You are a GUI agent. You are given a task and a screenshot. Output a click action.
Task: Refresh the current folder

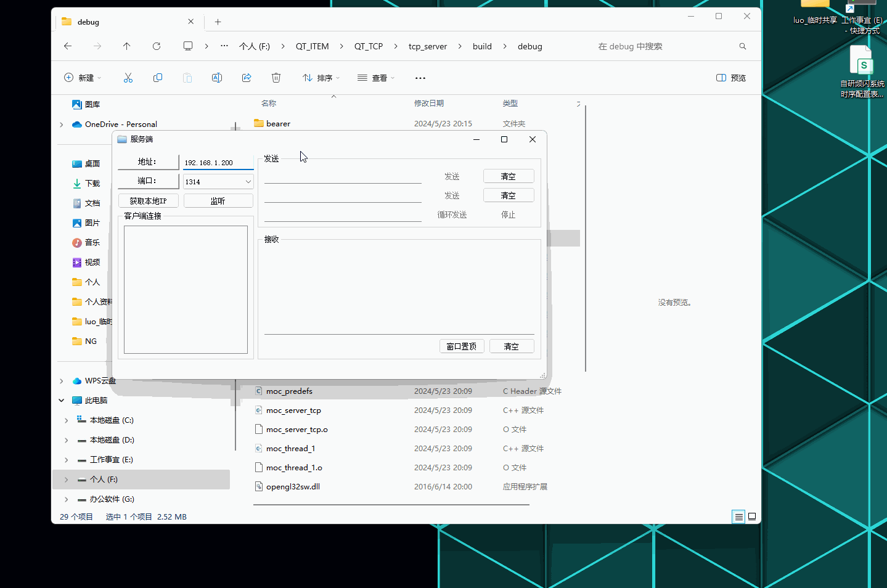tap(157, 46)
